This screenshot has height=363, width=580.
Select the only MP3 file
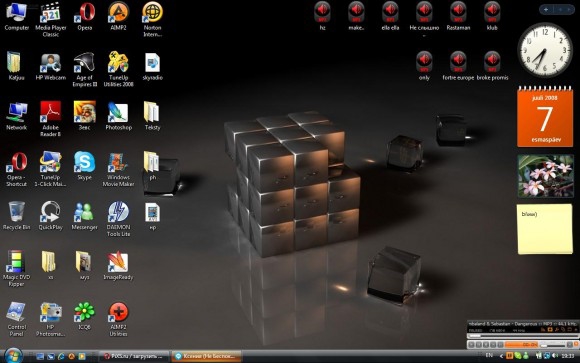point(424,66)
